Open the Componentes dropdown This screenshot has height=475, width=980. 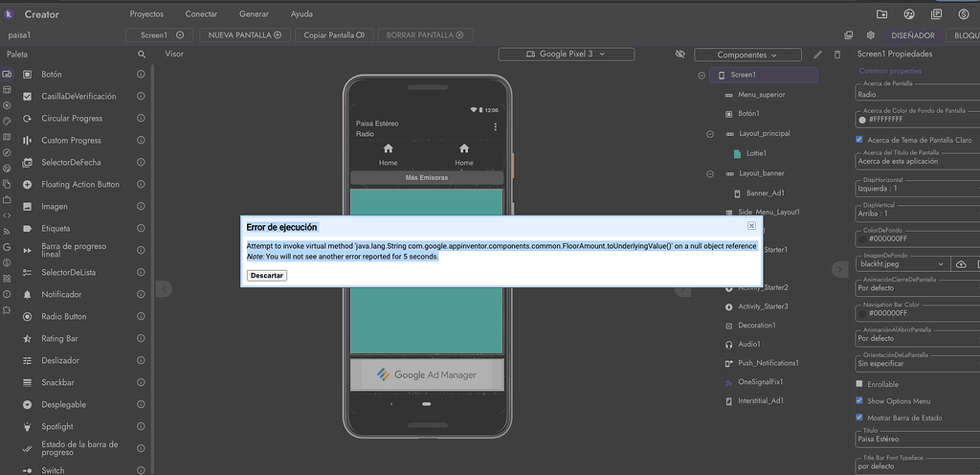[x=746, y=55]
